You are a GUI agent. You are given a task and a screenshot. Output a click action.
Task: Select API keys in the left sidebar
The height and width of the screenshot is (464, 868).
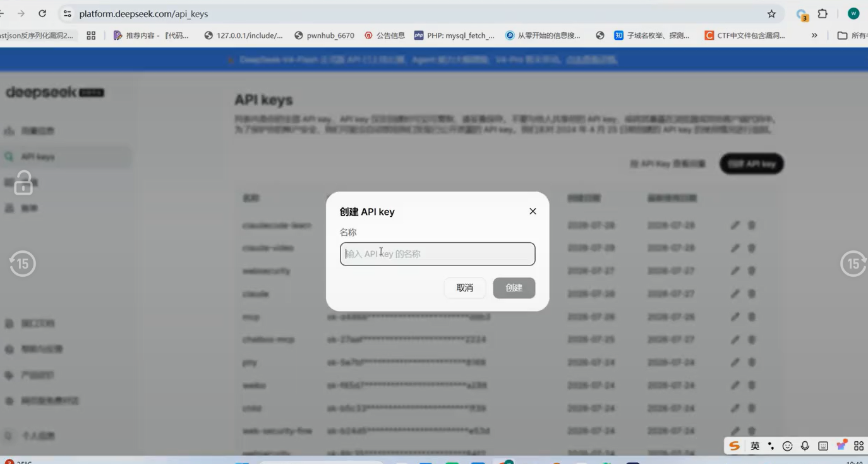(66, 157)
